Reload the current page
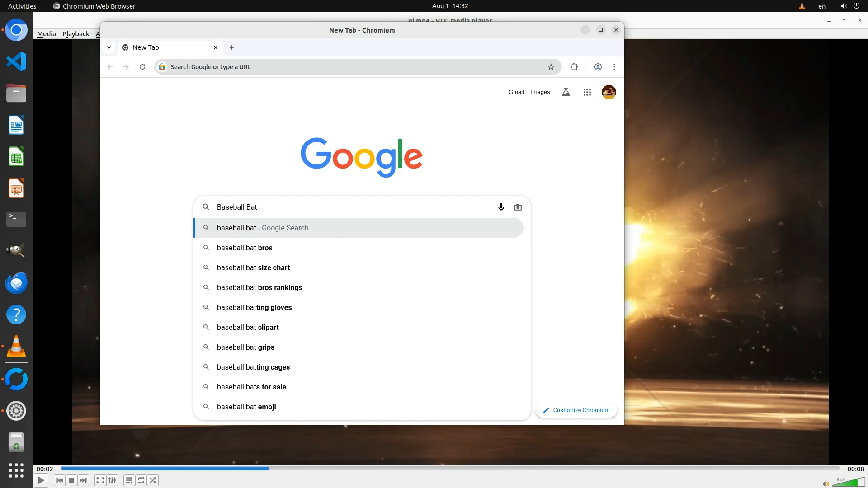 point(142,67)
